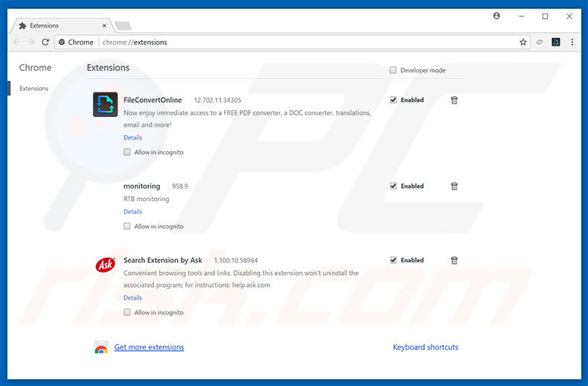Open Details for monitoring extension

coord(132,212)
